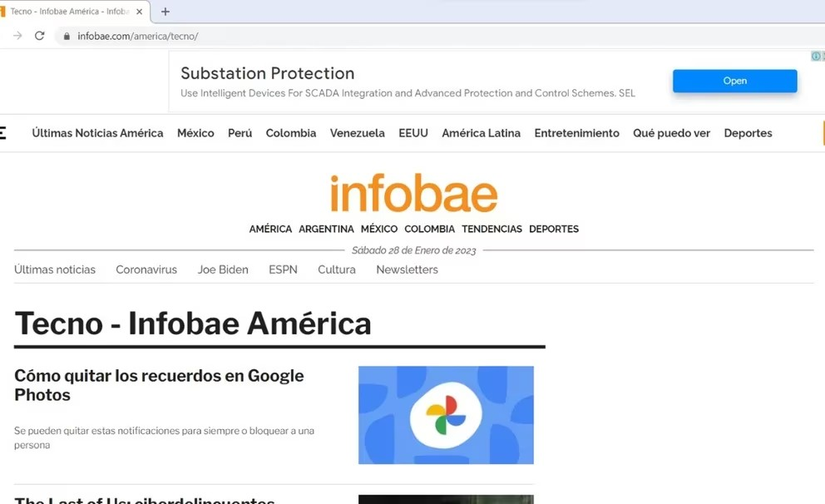Open the Perú section

(240, 133)
